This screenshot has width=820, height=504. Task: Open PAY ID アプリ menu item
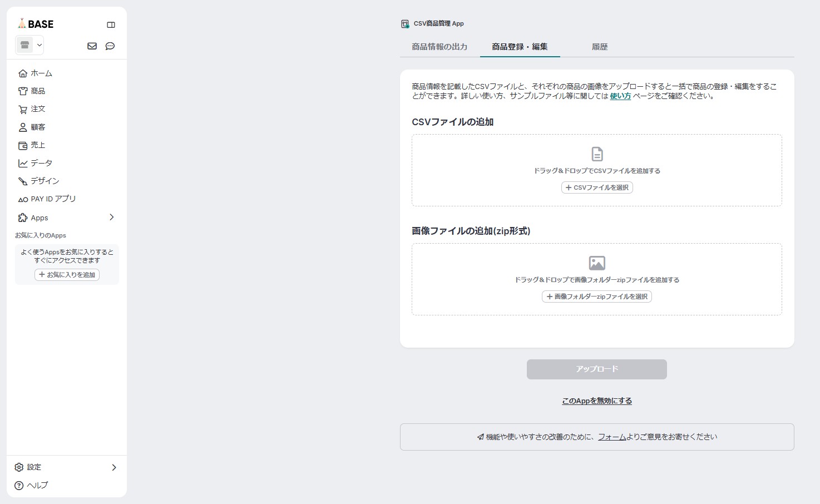47,199
